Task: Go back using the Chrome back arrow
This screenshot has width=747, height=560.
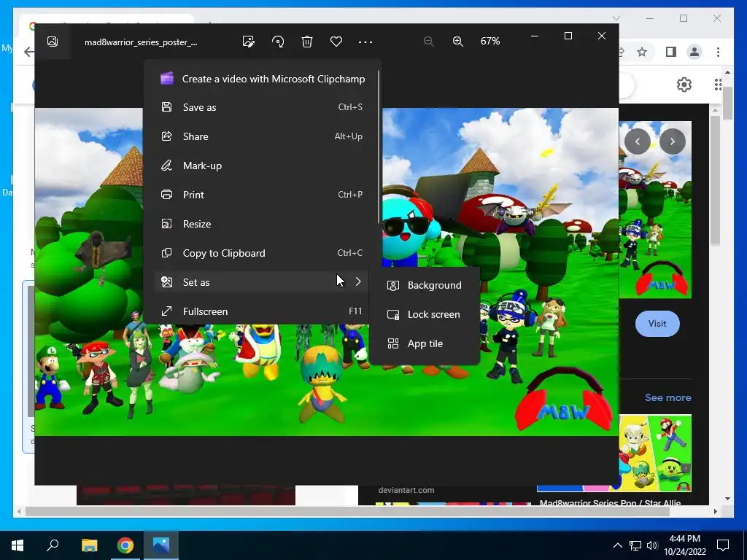Action: pos(28,52)
